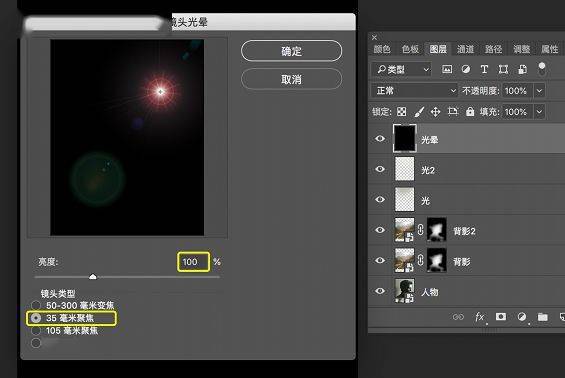Select the shape layer filter icon

503,69
